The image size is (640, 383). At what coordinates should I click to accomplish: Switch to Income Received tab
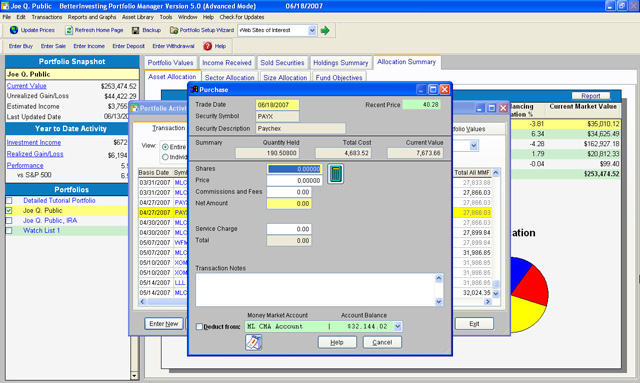[227, 63]
